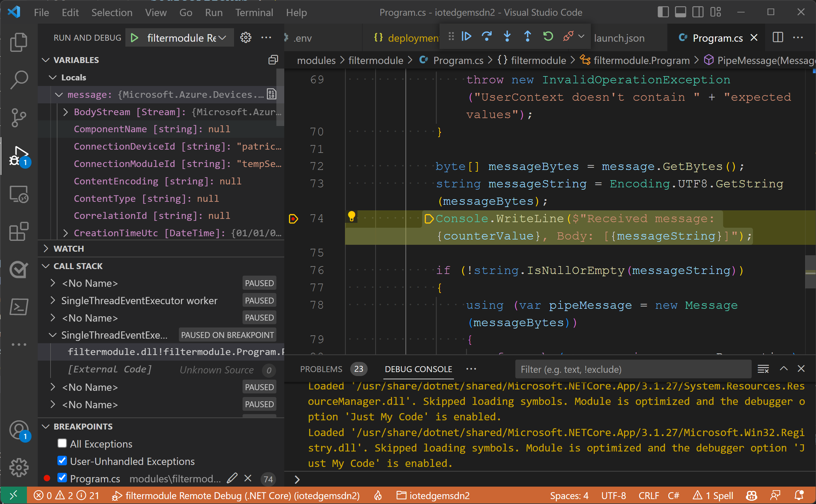Click the Spaces: 4 indentation status item
The height and width of the screenshot is (504, 816).
click(x=569, y=496)
